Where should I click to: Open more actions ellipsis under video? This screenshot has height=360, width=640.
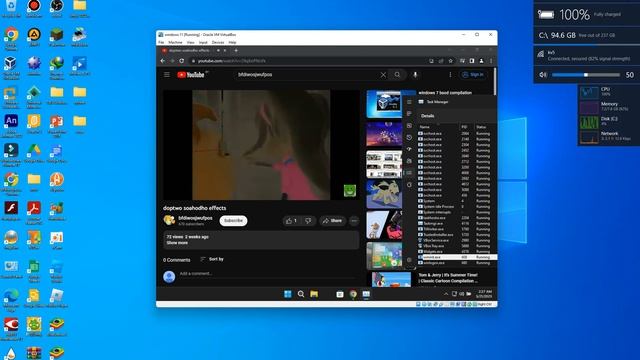pyautogui.click(x=354, y=220)
